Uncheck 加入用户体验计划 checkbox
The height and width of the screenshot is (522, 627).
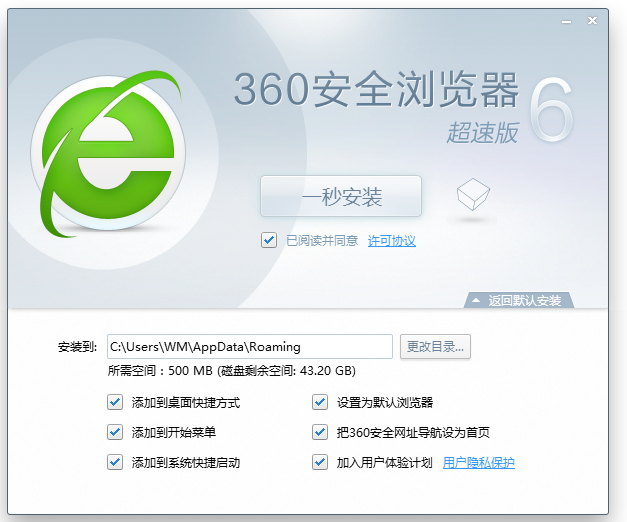point(320,462)
